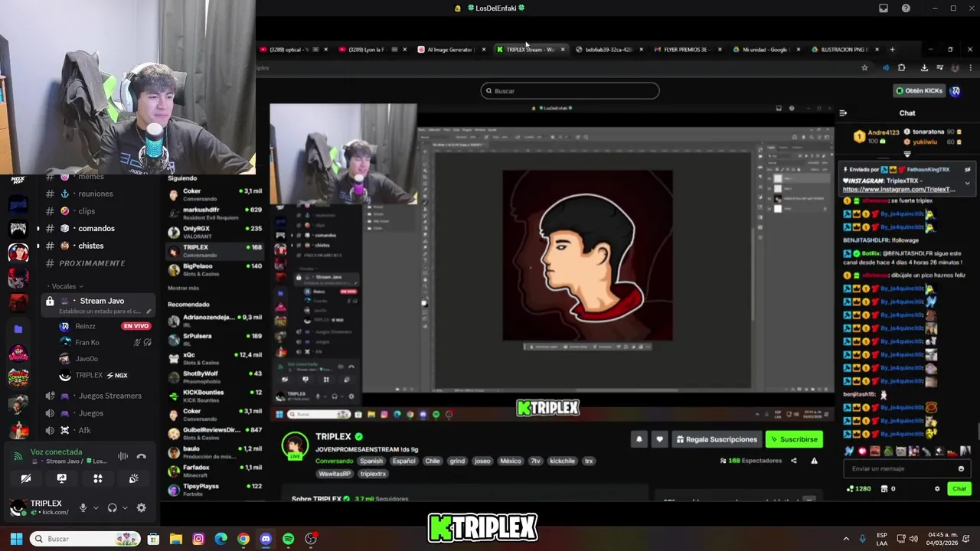This screenshot has width=980, height=551.
Task: Click the Chile tag on TRIPLEX stream
Action: point(433,461)
